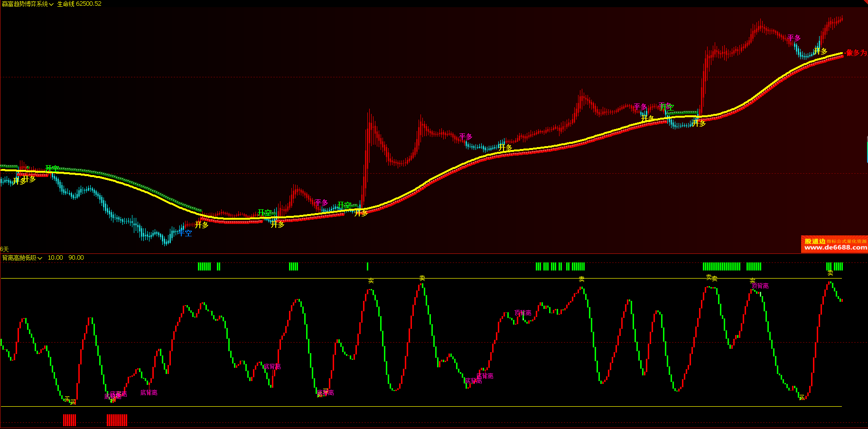Image resolution: width=868 pixels, height=429 pixels.
Task: Click the 6天 period label
Action: click(x=5, y=249)
